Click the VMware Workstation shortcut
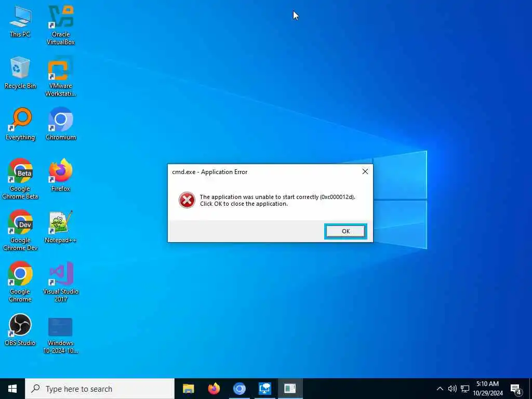Screen dimensions: 532x399 [x=61, y=76]
